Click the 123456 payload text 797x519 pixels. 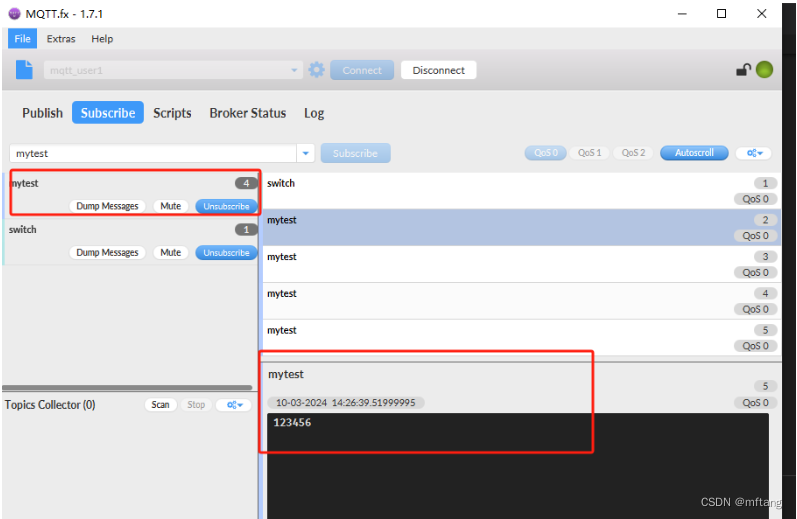click(292, 422)
